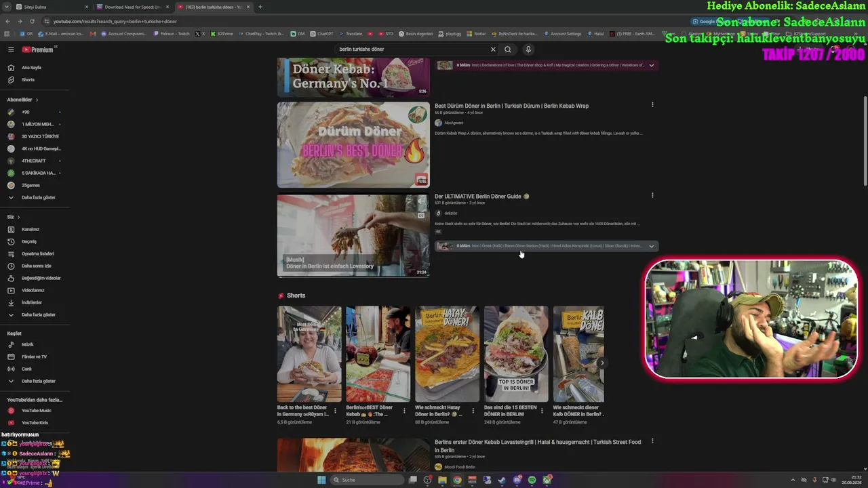Open the TOP 15 DÖNER IN BERLIN short
The height and width of the screenshot is (488, 868).
tap(516, 353)
